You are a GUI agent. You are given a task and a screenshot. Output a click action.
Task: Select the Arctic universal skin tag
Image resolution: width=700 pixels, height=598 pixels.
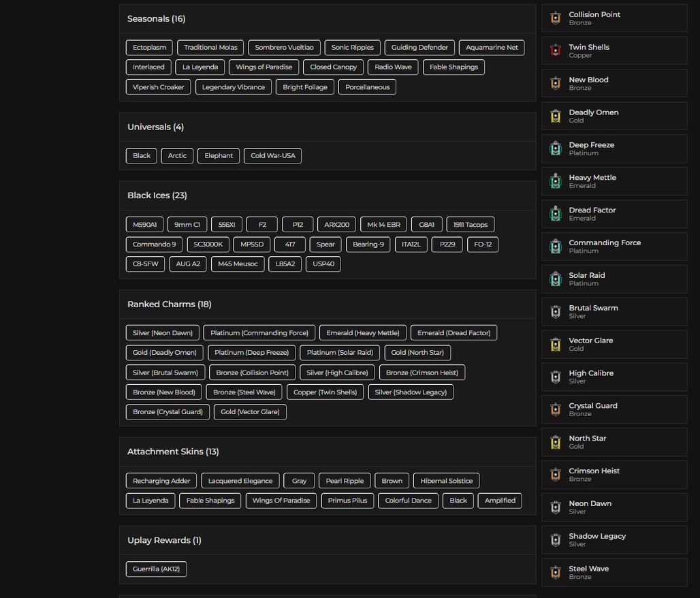coord(177,156)
